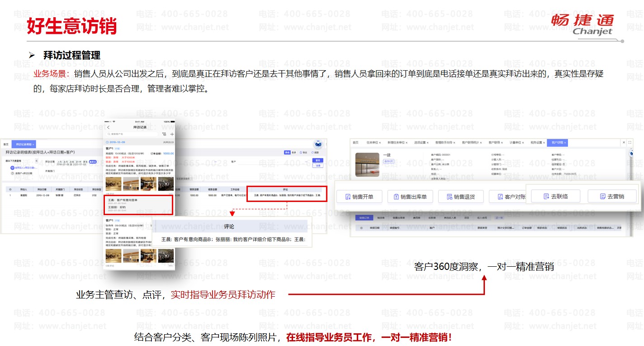
Task: Click the 合作0天 tag under 一建
Action: [388, 161]
